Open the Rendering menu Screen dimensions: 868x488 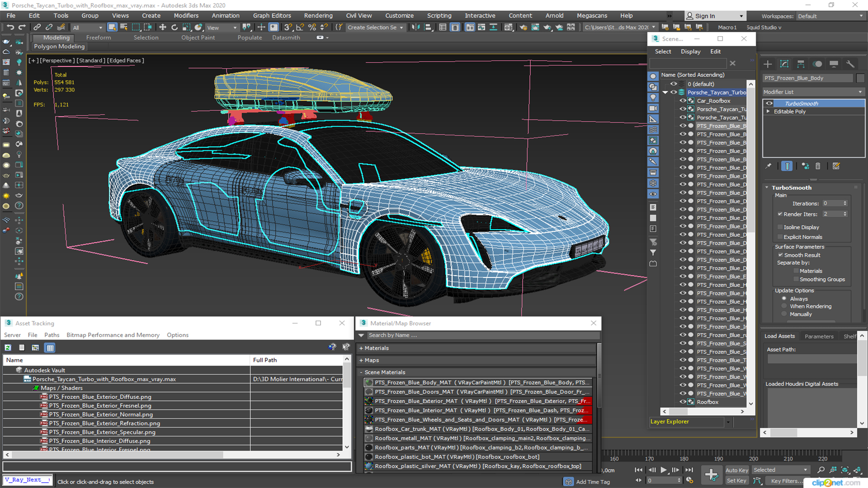click(318, 16)
